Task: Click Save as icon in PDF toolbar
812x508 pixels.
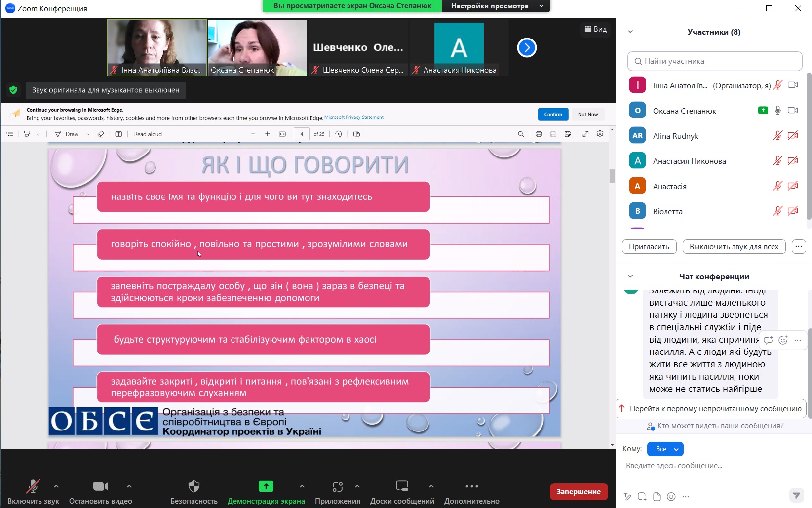Action: pyautogui.click(x=568, y=134)
